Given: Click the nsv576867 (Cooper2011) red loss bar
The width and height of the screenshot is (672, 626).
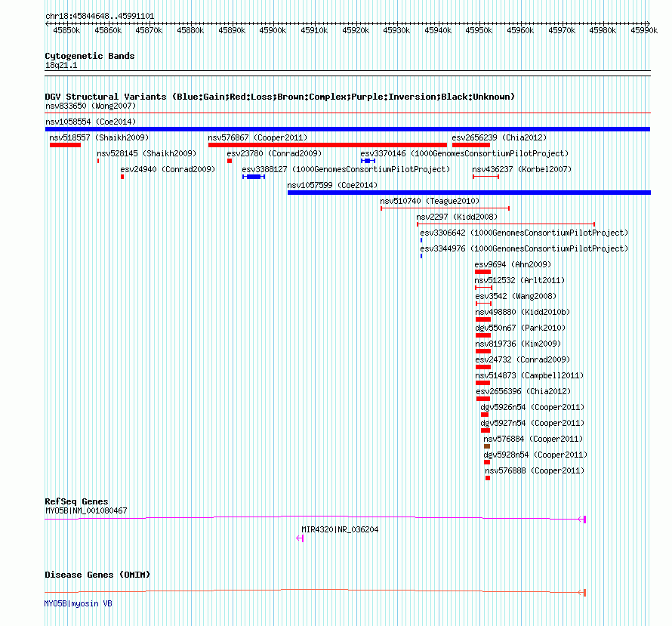Looking at the screenshot, I should (328, 145).
